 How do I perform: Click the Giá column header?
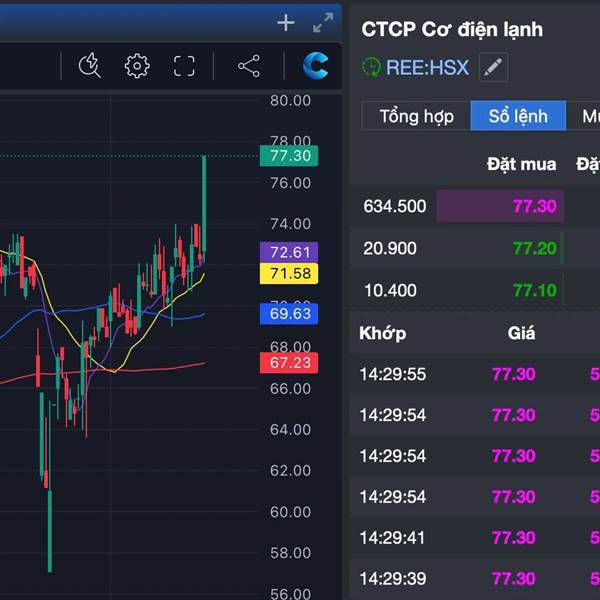[521, 333]
